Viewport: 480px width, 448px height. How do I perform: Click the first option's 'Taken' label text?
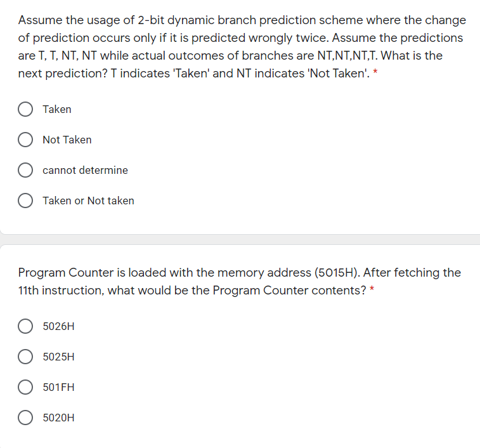(x=57, y=109)
